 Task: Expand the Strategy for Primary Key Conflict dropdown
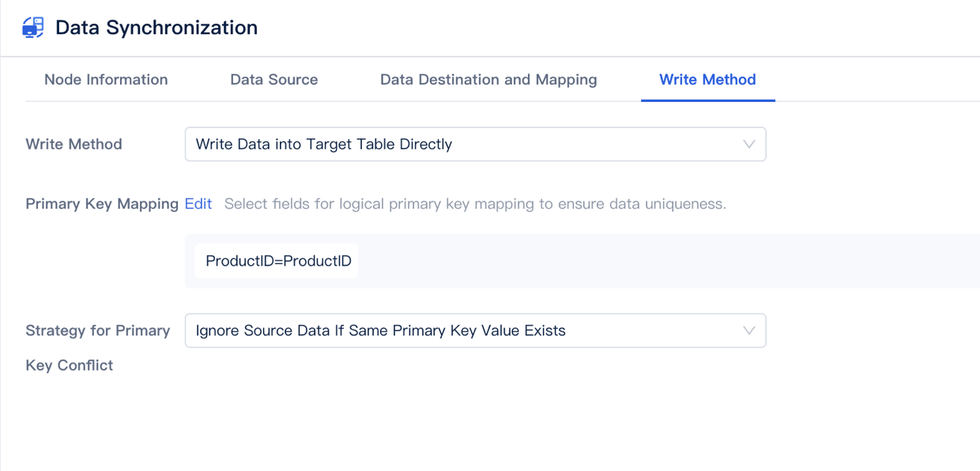tap(474, 330)
